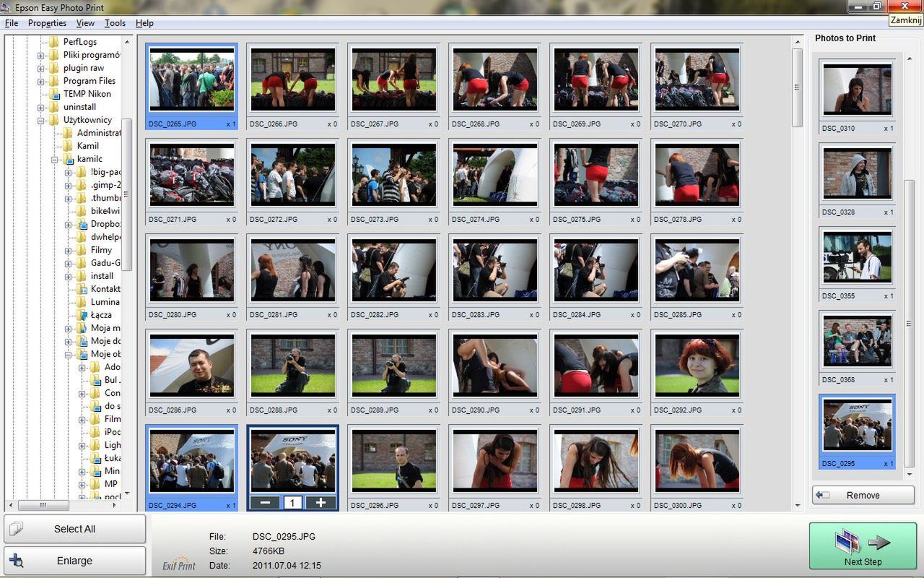The image size is (924, 578).
Task: Select thumbnail DSC_0278.JPG
Action: click(697, 182)
